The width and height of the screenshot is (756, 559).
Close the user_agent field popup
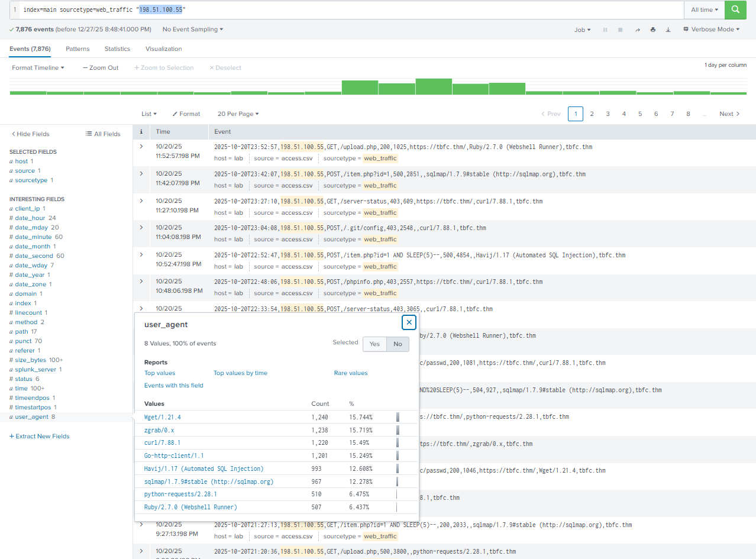[409, 322]
